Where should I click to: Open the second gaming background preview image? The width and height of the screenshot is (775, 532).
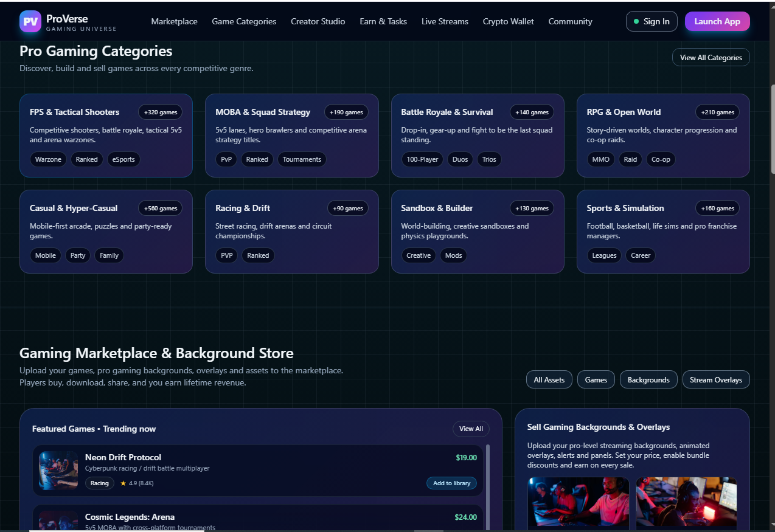[x=686, y=503]
